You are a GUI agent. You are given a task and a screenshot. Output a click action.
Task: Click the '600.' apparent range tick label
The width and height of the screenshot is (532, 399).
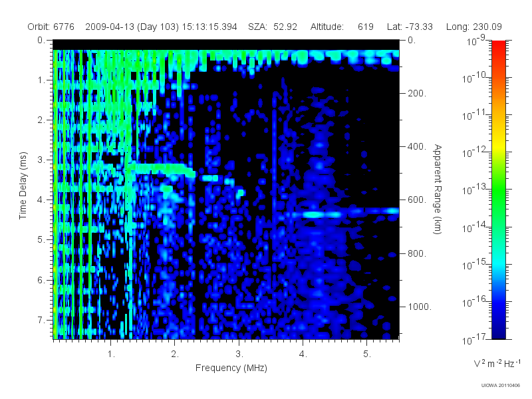417,200
